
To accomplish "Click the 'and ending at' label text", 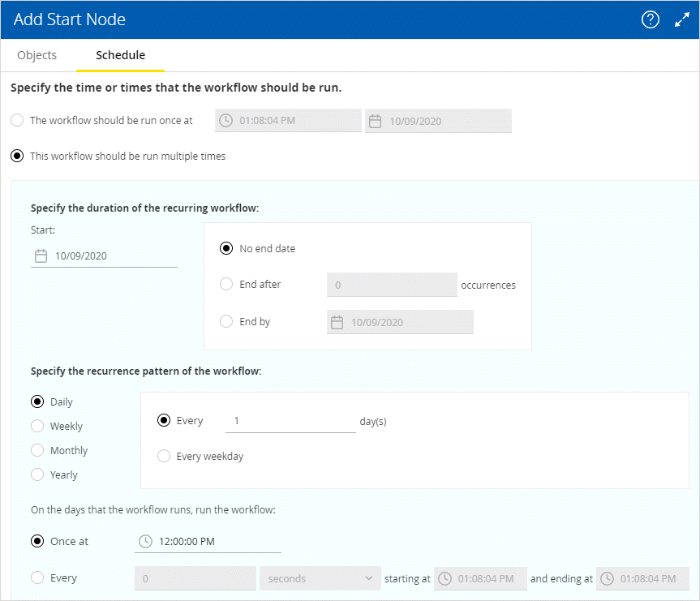I will click(561, 578).
